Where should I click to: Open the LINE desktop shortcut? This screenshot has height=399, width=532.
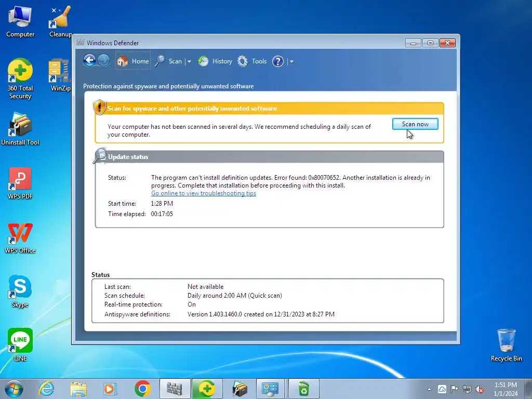[x=20, y=345]
